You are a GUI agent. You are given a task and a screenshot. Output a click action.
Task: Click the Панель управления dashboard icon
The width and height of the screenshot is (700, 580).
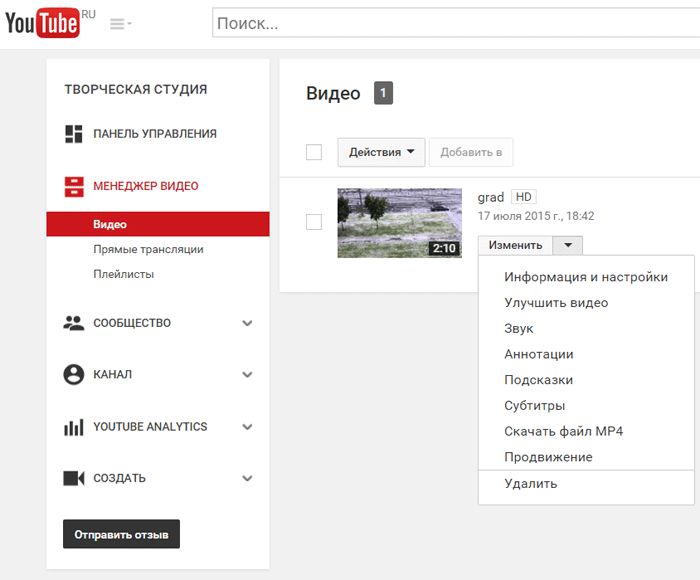73,134
